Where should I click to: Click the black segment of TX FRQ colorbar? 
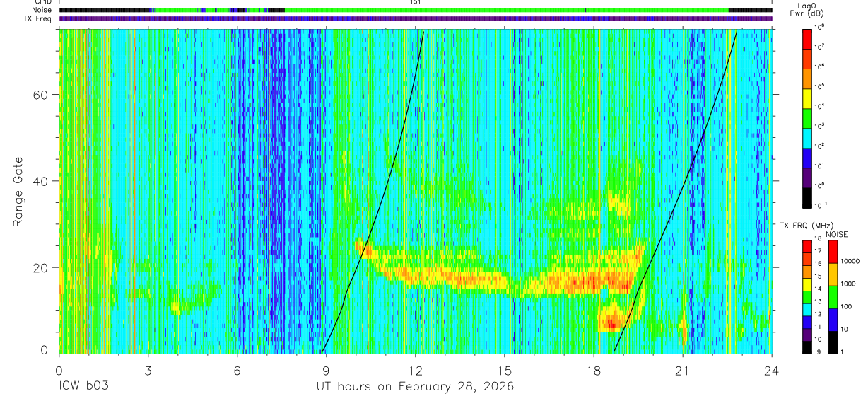(807, 347)
